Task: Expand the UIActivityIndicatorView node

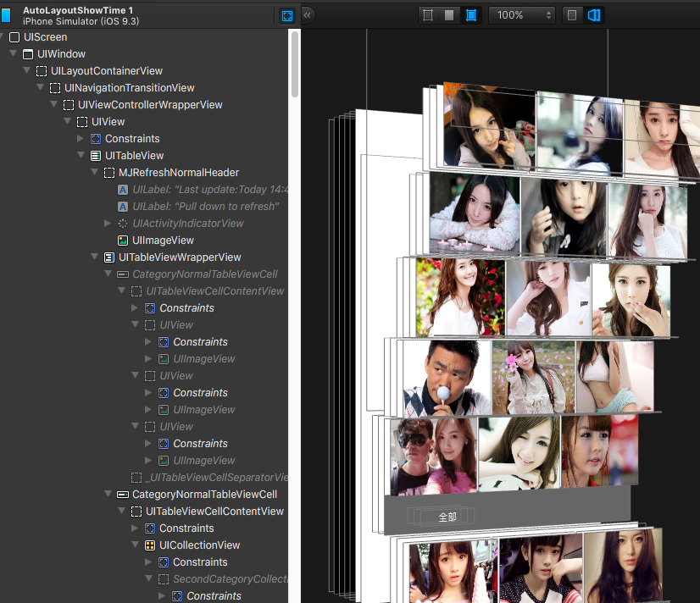Action: pyautogui.click(x=108, y=224)
